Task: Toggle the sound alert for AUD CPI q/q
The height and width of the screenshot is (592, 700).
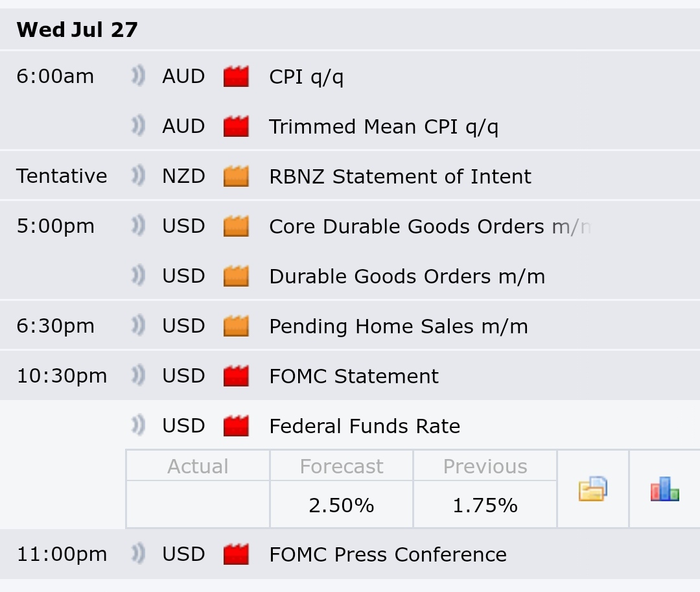Action: point(137,77)
